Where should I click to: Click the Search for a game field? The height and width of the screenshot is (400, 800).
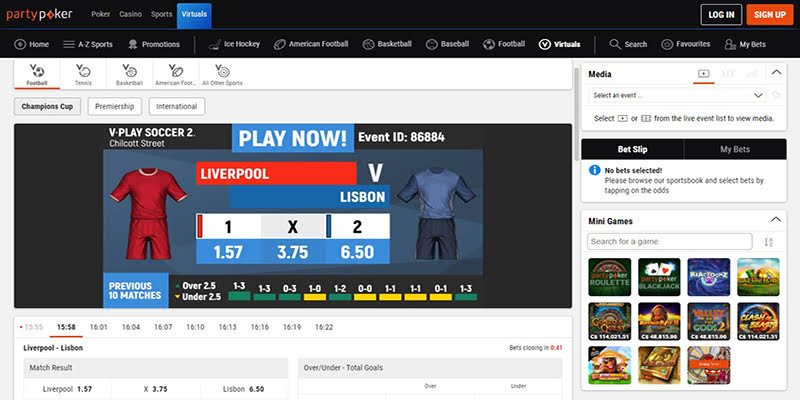click(x=669, y=241)
